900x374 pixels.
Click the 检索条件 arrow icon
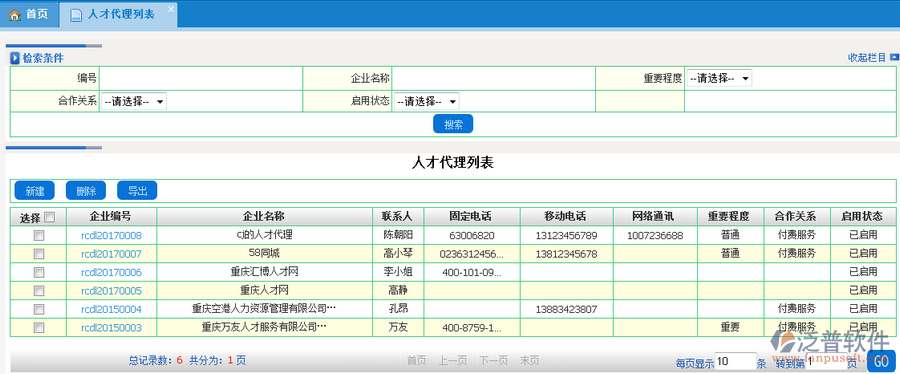[15, 58]
